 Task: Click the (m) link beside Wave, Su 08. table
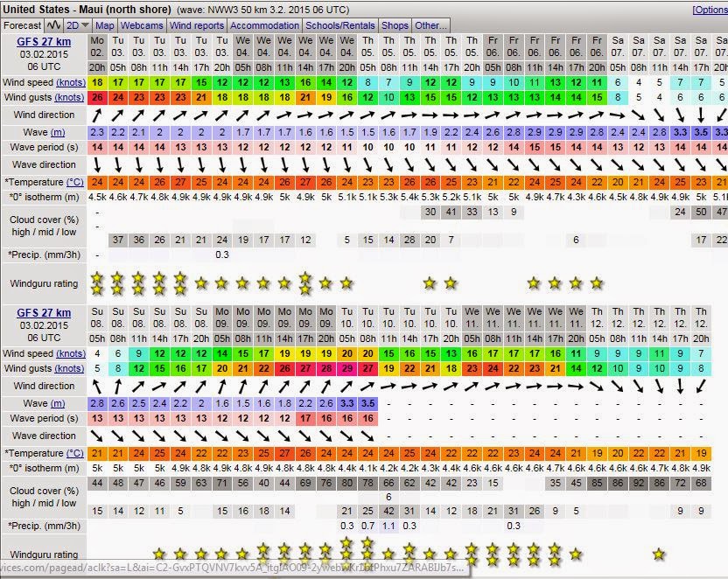tap(58, 403)
